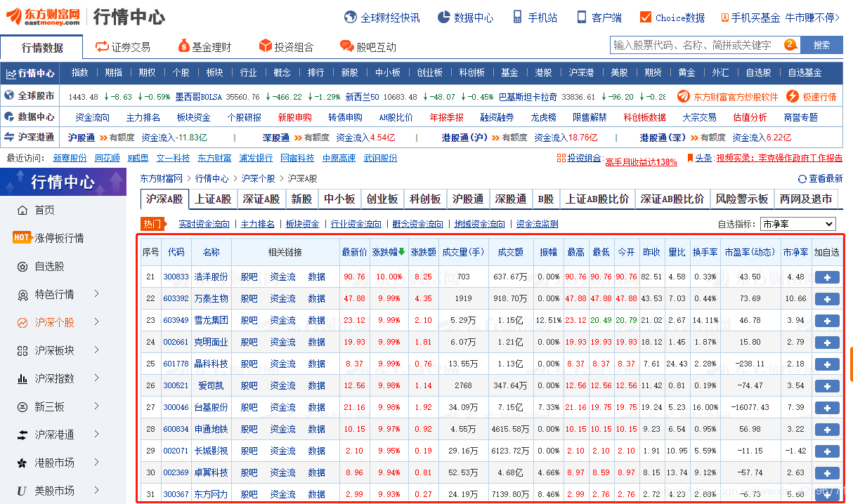Open 主力排名 hot link
The width and height of the screenshot is (853, 504).
(257, 225)
